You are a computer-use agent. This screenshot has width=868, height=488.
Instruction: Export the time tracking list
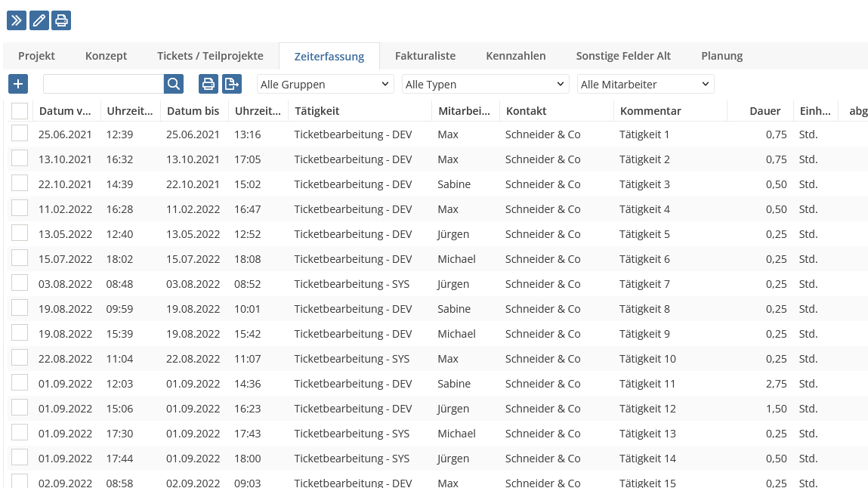(x=231, y=84)
